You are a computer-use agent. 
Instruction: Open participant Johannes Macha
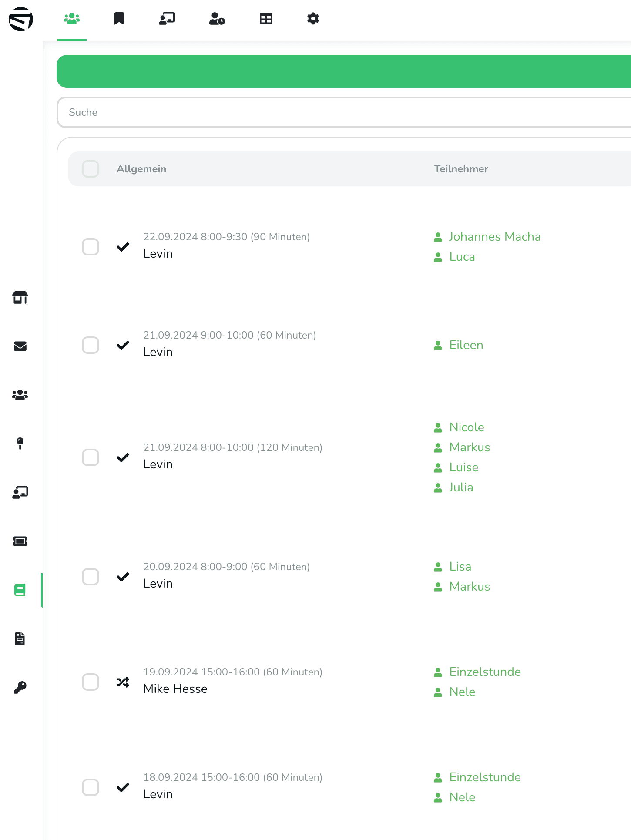(x=494, y=237)
